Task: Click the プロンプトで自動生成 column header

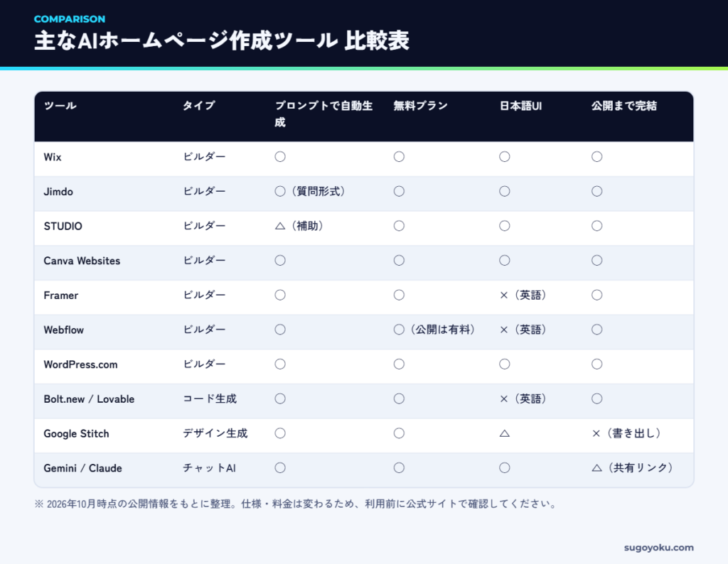Action: tap(323, 114)
